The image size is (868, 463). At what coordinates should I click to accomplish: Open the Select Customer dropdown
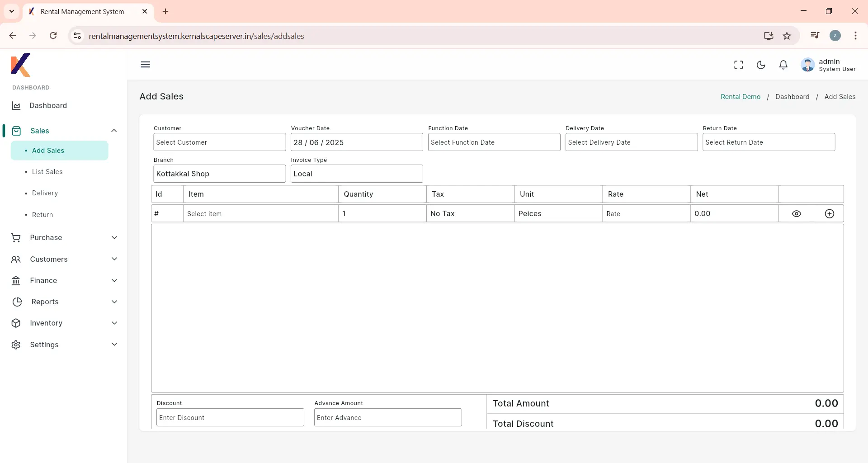tap(220, 142)
